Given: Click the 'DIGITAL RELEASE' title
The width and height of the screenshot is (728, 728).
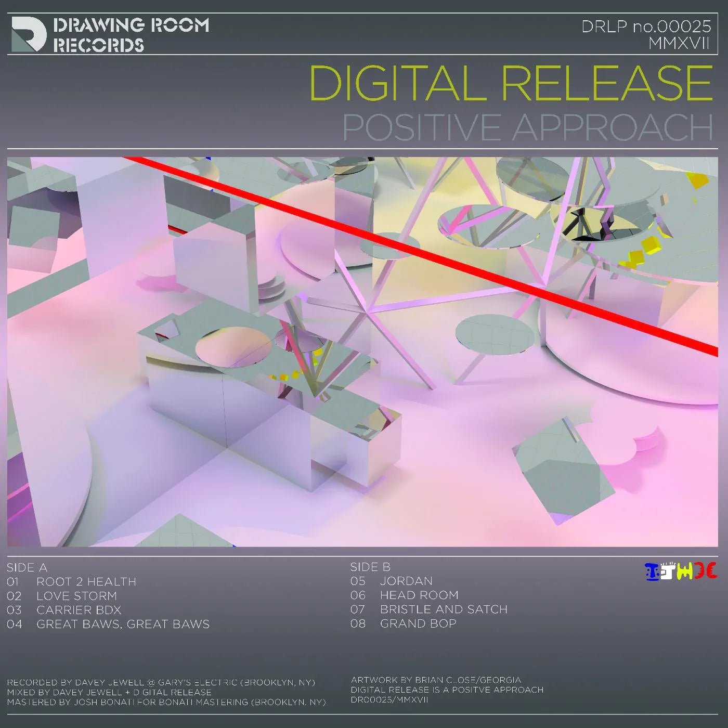Looking at the screenshot, I should 511,83.
